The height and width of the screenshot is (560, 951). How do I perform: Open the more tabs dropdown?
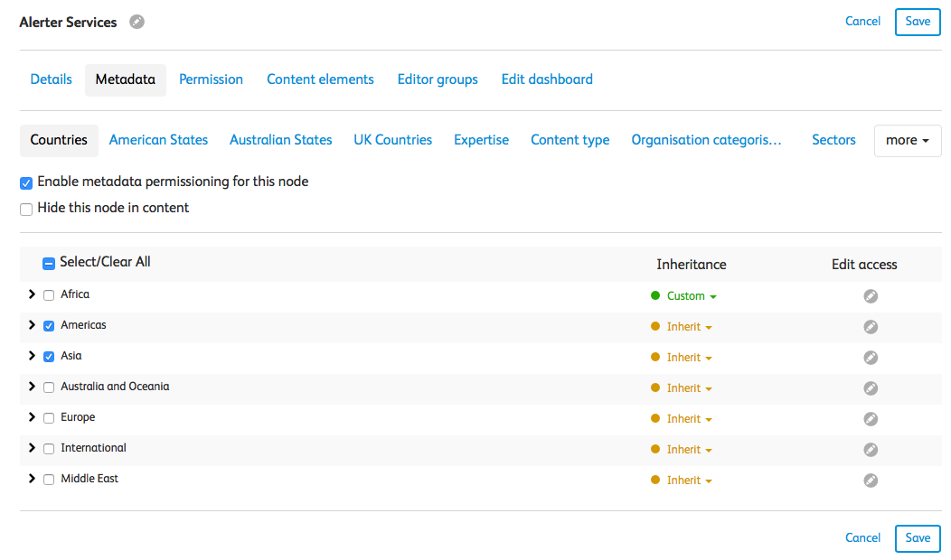point(907,141)
